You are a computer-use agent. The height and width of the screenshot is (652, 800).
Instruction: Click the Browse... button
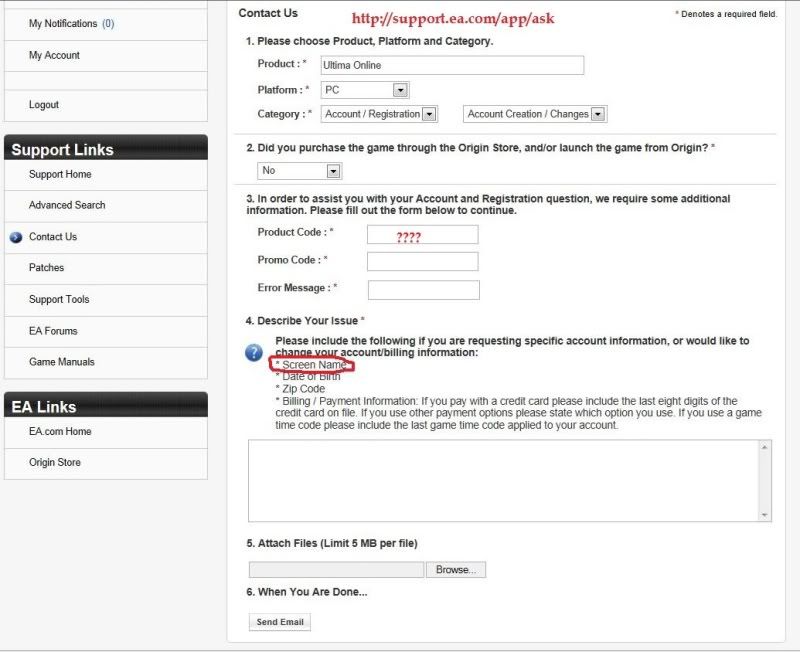point(456,570)
